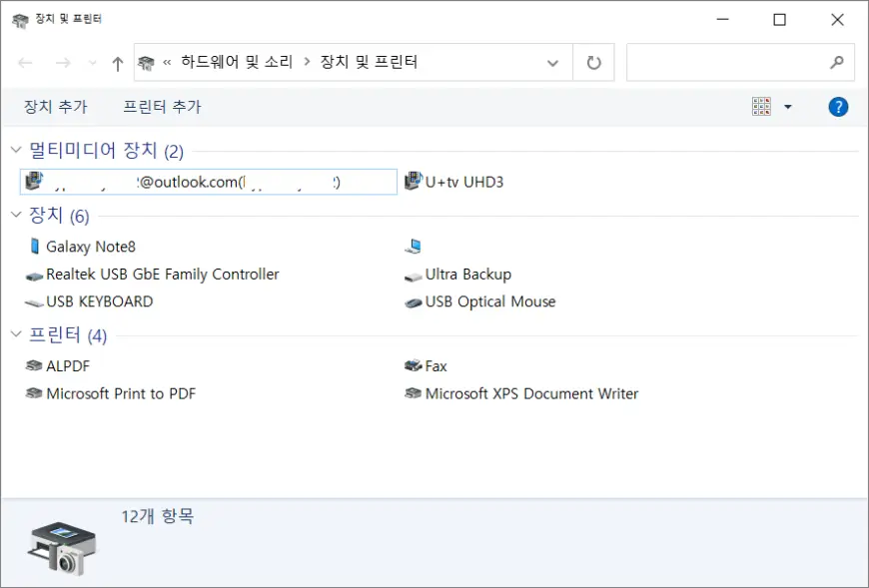
Task: Click inside the search box
Action: point(727,63)
